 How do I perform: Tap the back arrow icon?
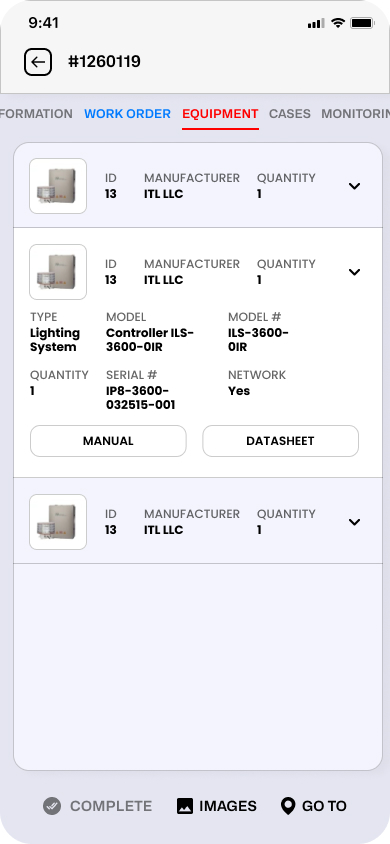click(38, 62)
